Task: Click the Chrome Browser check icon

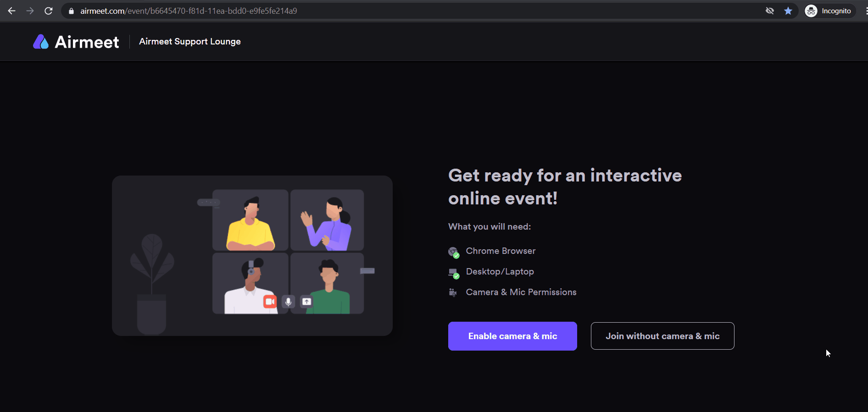Action: coord(454,252)
